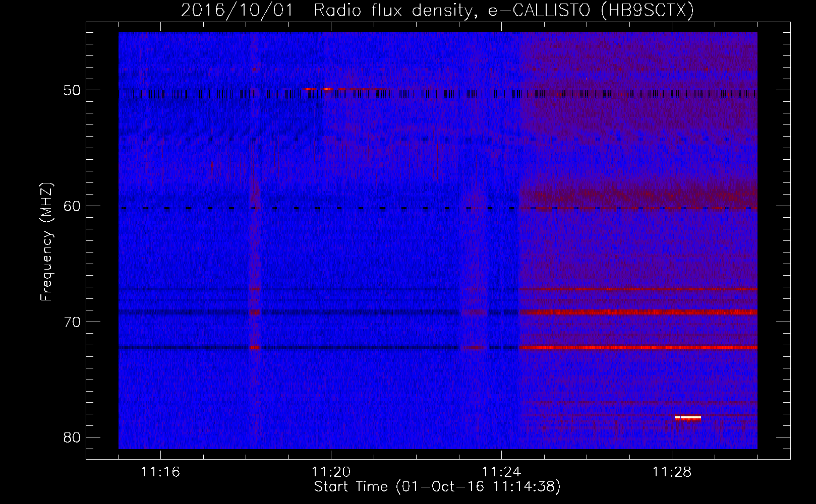Click the 'Frequency (MHZ)' axis label
Screen dimensions: 816x504
(x=46, y=242)
